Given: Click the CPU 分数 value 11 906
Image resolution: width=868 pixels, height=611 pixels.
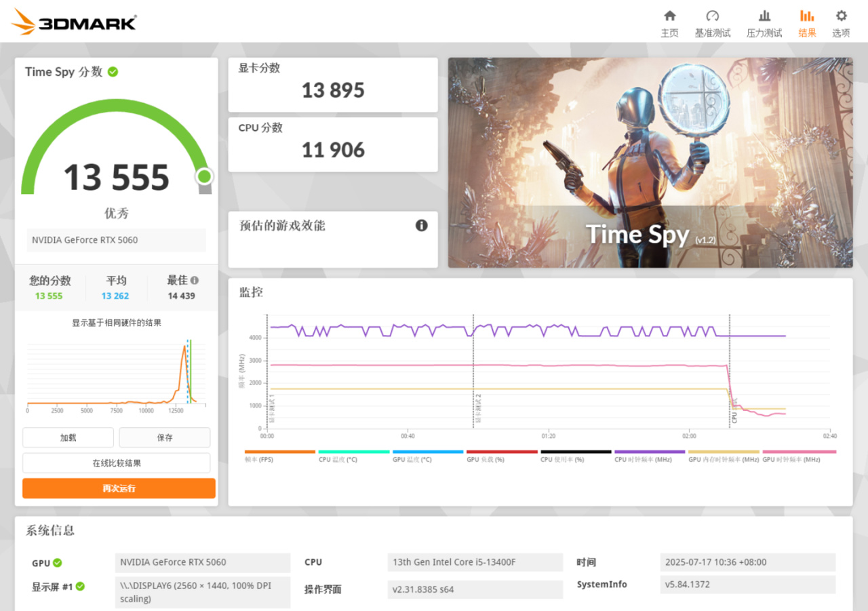Looking at the screenshot, I should coord(333,150).
